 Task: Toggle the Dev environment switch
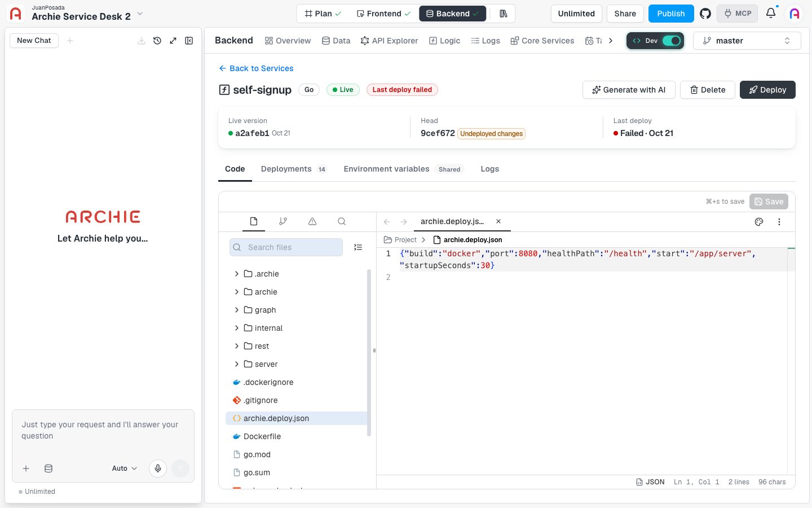point(671,41)
